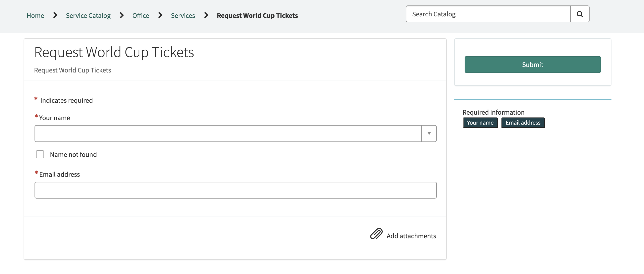Click the Name not found label

73,155
